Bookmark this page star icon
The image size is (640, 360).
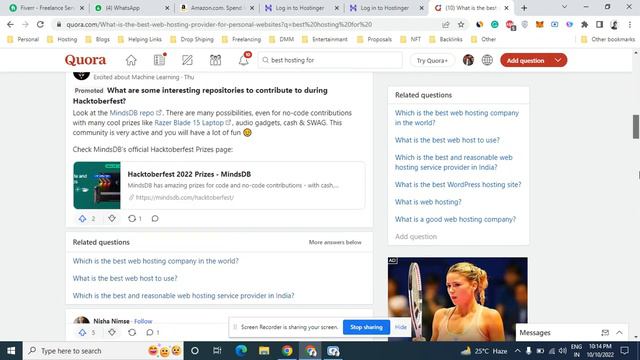pyautogui.click(x=461, y=24)
